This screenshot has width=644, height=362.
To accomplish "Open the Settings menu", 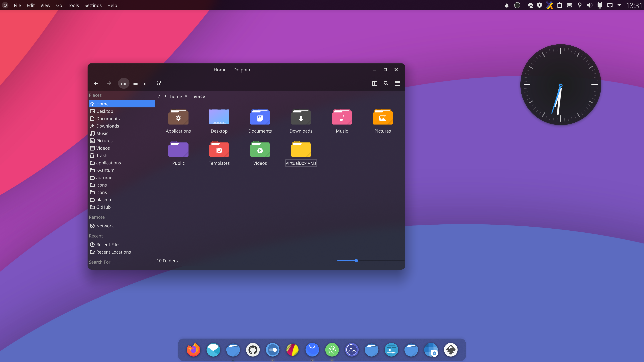I will coord(93,5).
